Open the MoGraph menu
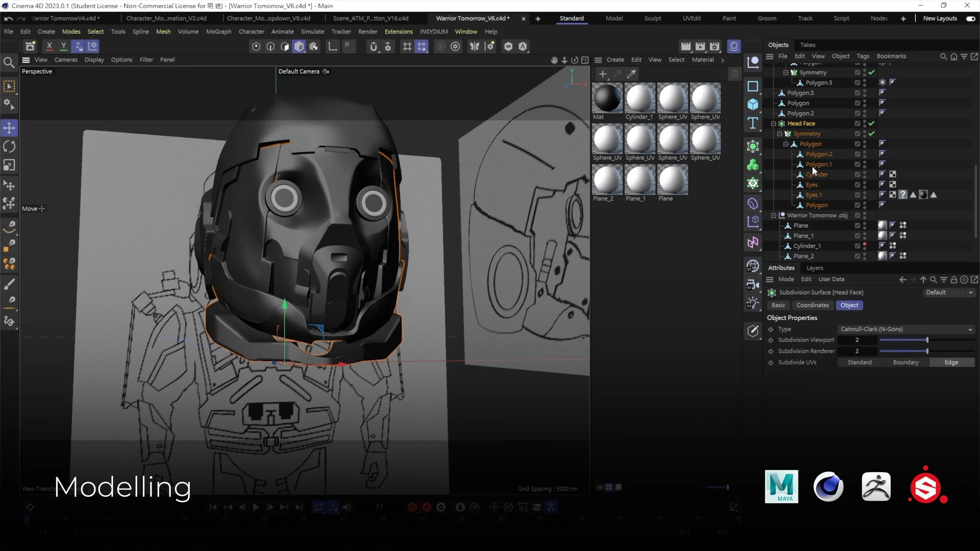Viewport: 980px width, 551px height. tap(219, 31)
